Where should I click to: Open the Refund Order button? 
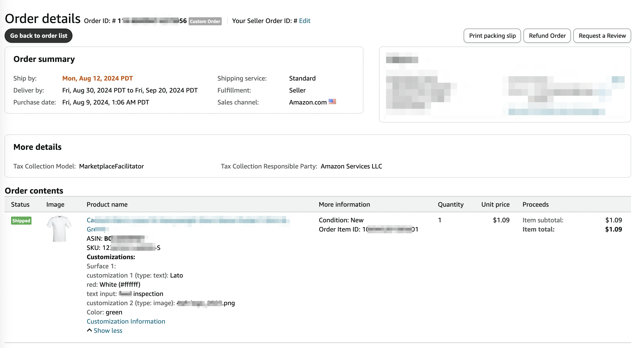[547, 36]
